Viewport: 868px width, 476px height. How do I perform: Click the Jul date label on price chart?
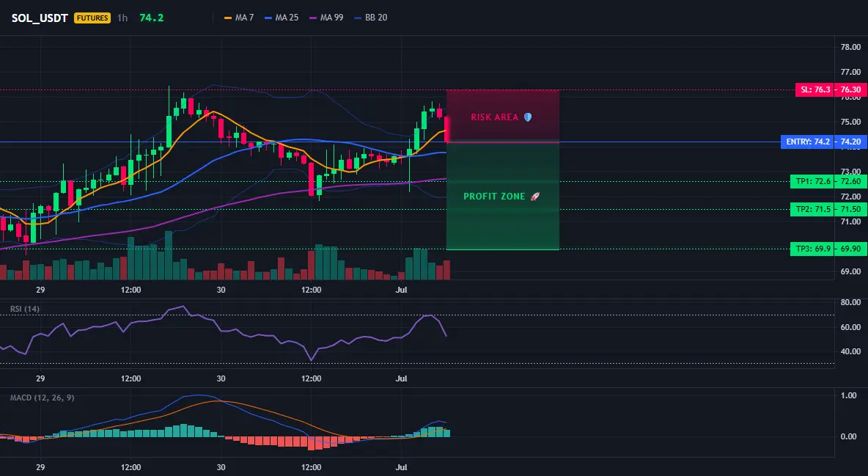click(x=401, y=290)
